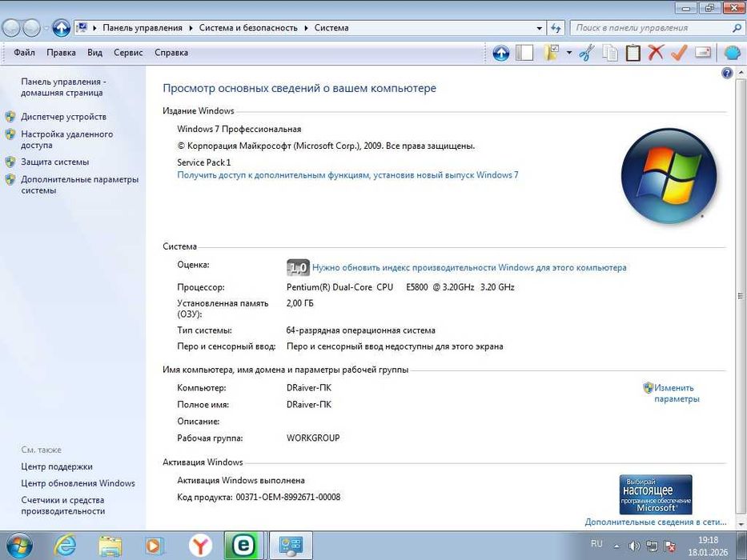Click Изменить параметры link
Image resolution: width=747 pixels, height=560 pixels.
677,394
